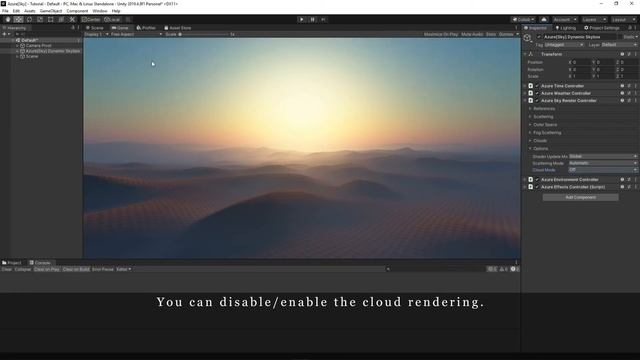Click the Game view Scale slider

tap(204, 34)
